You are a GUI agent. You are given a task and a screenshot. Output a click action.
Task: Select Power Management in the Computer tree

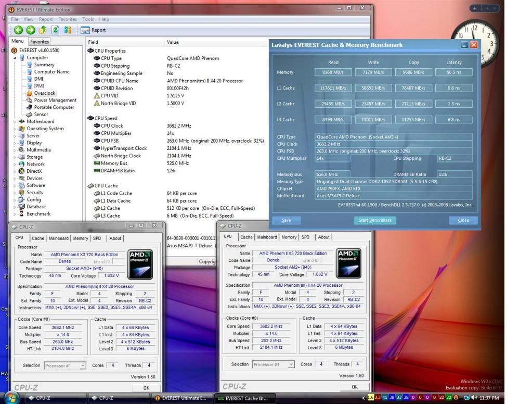point(55,100)
